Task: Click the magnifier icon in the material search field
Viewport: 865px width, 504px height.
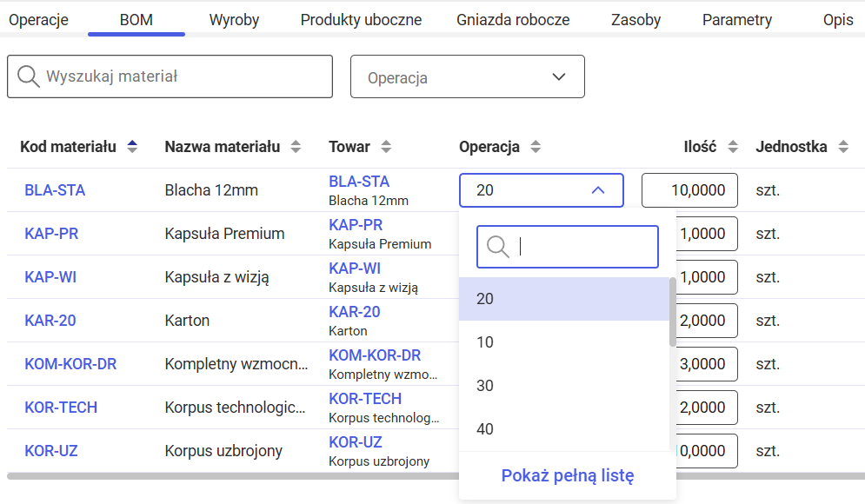Action: click(x=29, y=76)
